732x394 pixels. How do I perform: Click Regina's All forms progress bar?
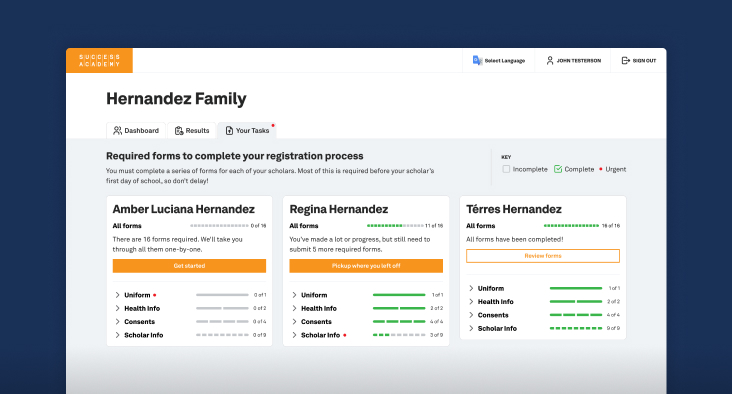[395, 225]
